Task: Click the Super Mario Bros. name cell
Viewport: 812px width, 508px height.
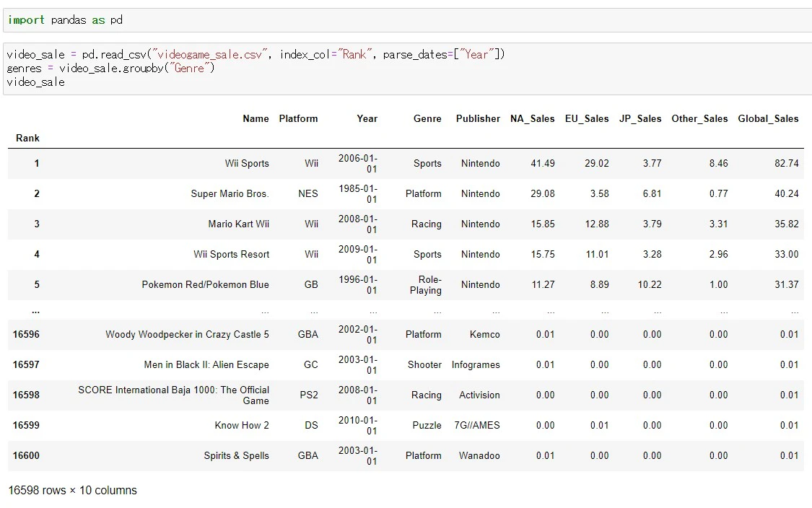Action: click(230, 193)
